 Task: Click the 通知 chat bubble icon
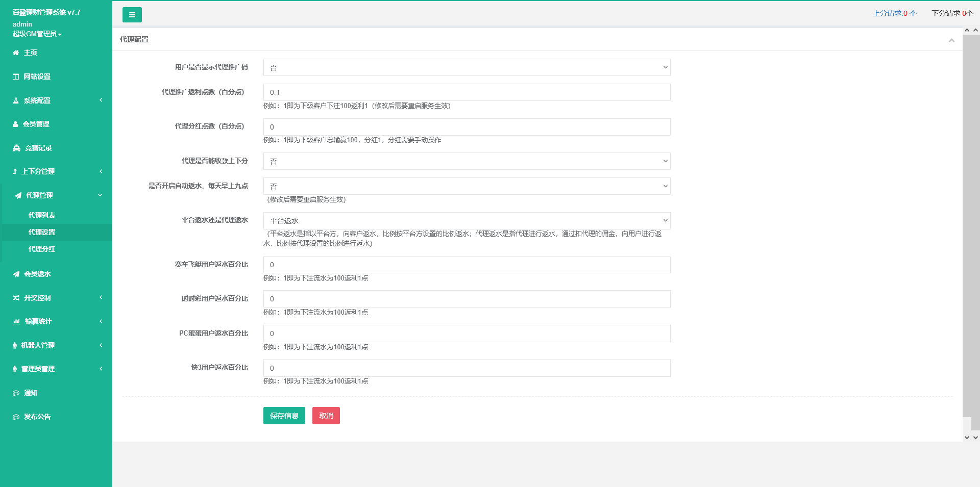pyautogui.click(x=16, y=393)
